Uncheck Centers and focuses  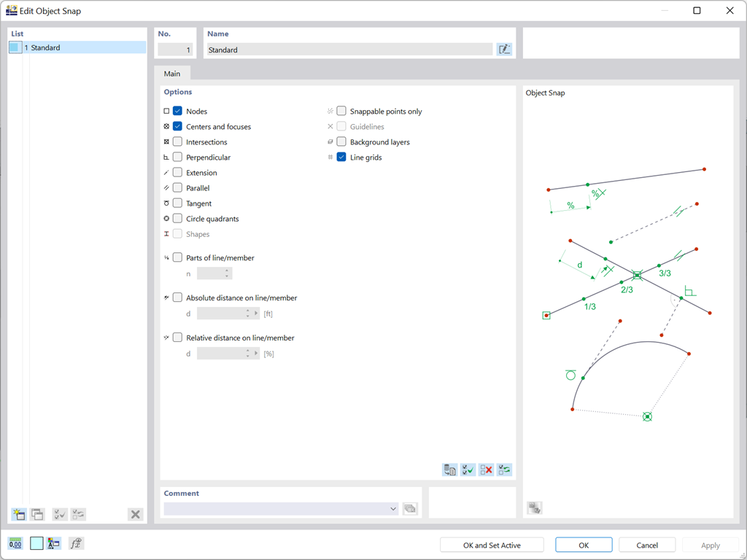[178, 126]
